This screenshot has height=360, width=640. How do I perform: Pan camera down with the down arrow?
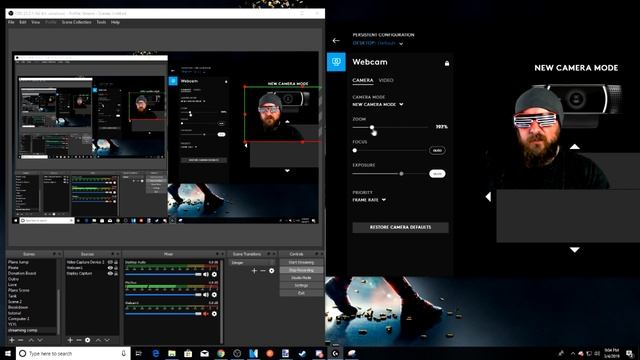575,249
